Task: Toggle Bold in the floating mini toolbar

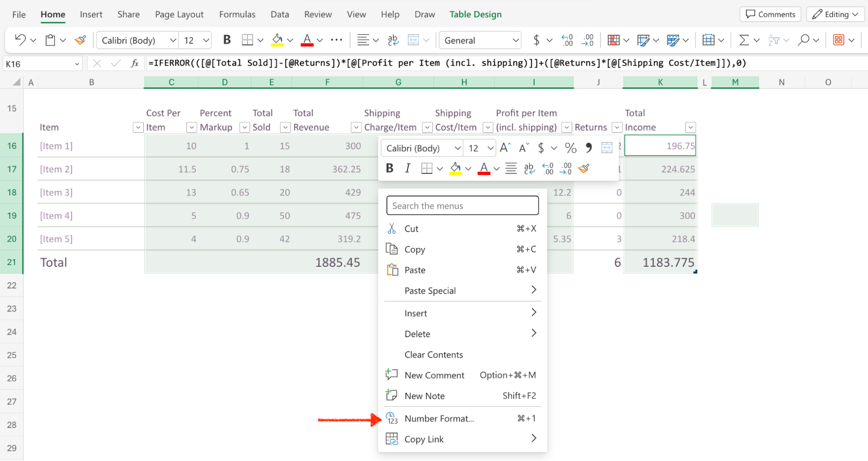Action: tap(389, 169)
